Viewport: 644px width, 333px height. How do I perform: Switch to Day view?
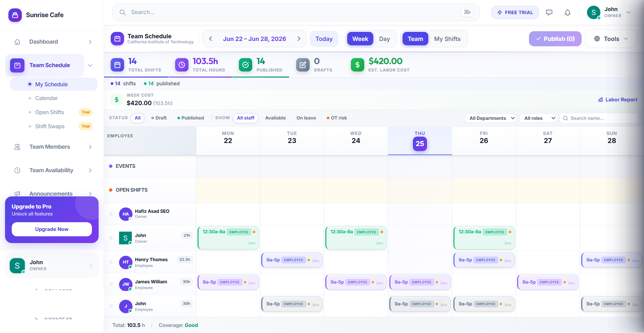click(x=384, y=39)
